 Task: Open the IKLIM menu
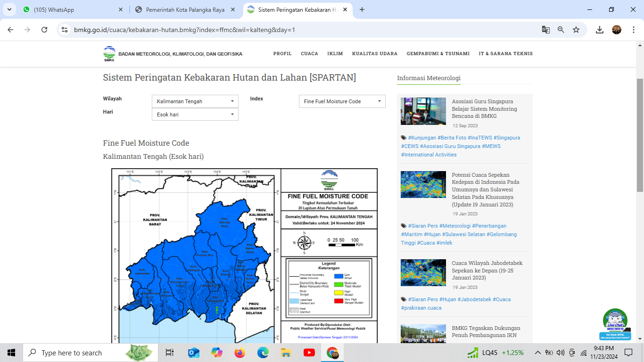[x=335, y=54]
